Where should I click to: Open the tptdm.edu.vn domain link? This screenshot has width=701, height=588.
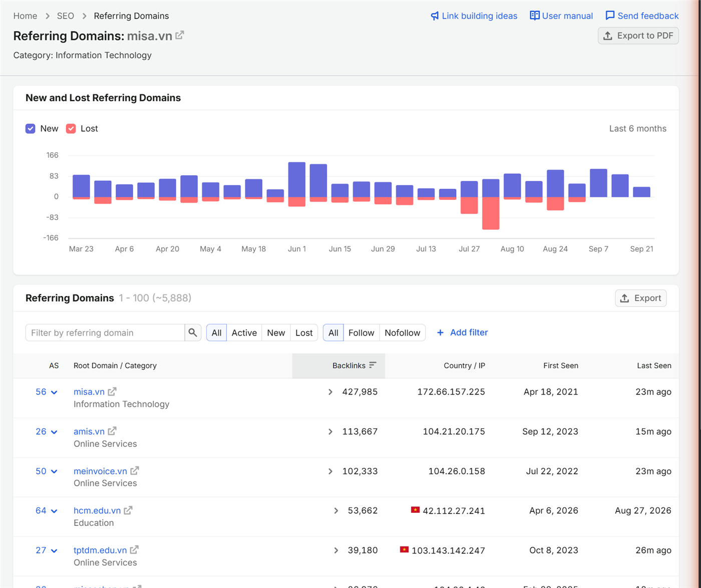(x=100, y=550)
